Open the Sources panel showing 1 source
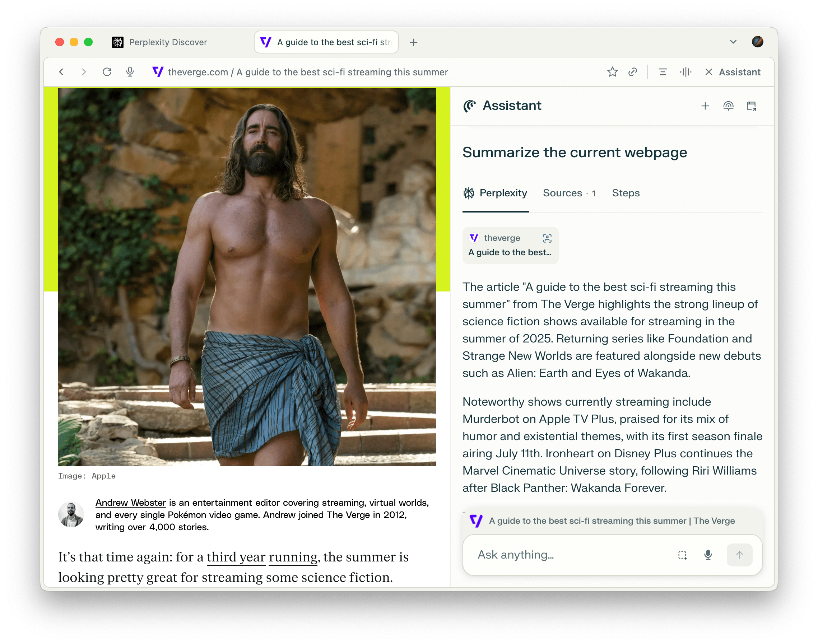The width and height of the screenshot is (818, 644). (x=569, y=193)
